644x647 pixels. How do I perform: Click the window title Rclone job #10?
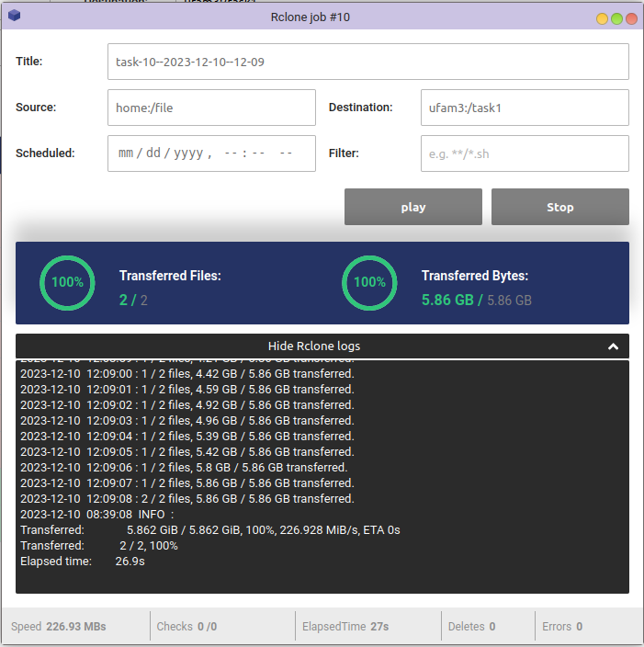(x=311, y=17)
